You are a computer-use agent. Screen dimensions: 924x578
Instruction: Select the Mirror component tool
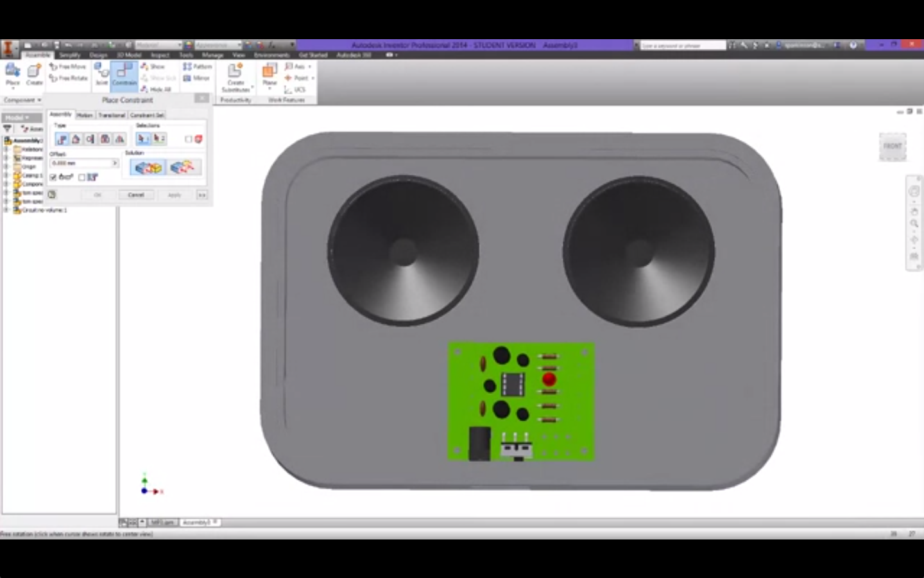point(196,78)
